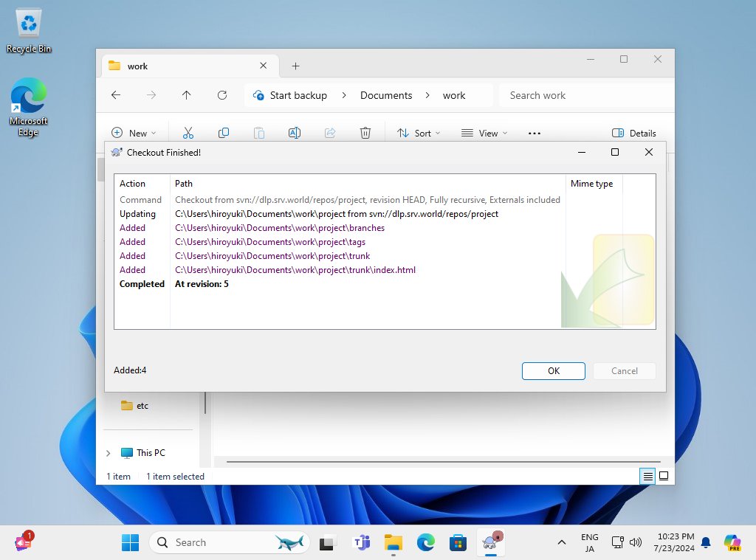Expand chevron after Documents breadcrumb
The height and width of the screenshot is (560, 756).
pos(427,95)
